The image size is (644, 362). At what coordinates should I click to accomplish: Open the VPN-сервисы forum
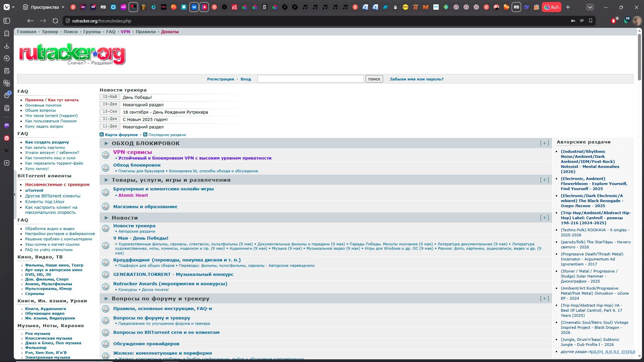tap(132, 152)
